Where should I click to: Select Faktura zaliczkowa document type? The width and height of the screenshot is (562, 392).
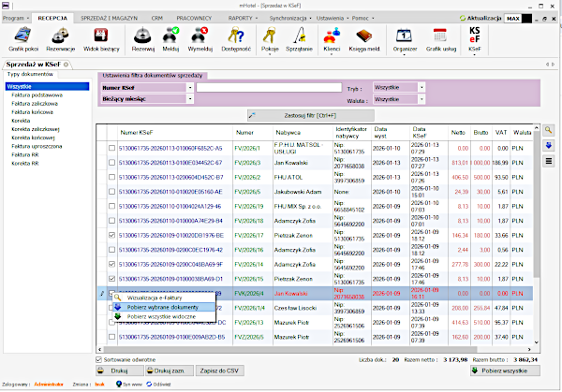pos(36,104)
